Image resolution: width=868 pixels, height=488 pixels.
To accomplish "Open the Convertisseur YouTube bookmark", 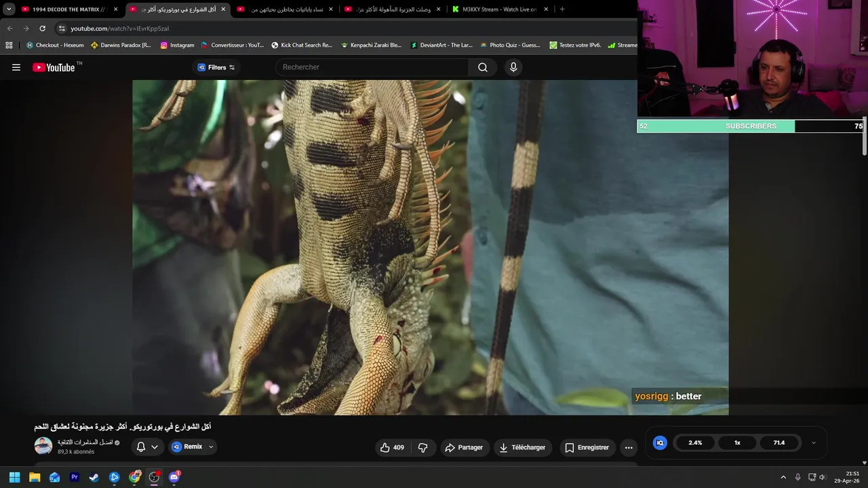I will tap(232, 45).
